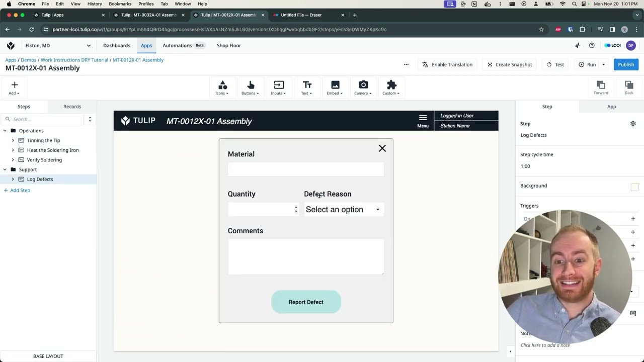Collapse the Support folder
Screen dimensions: 644x362
(x=5, y=169)
